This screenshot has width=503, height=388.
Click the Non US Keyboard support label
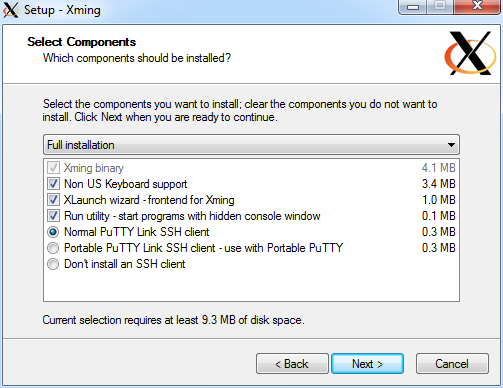[x=125, y=184]
